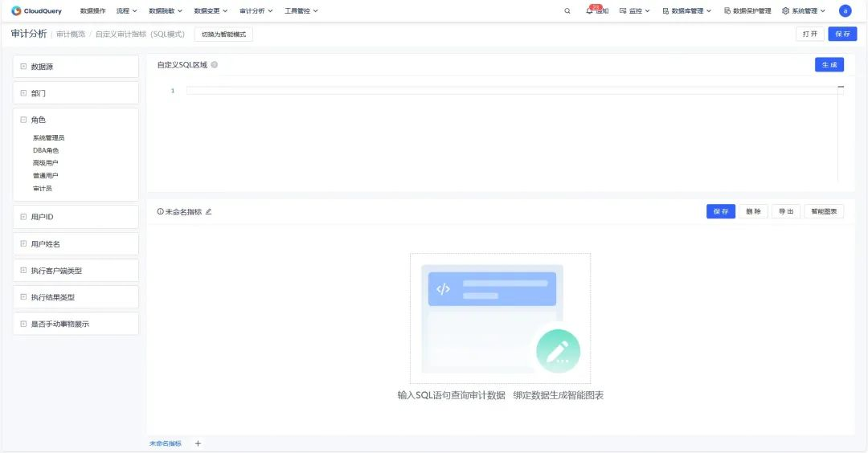Open the search magnifier icon

567,11
